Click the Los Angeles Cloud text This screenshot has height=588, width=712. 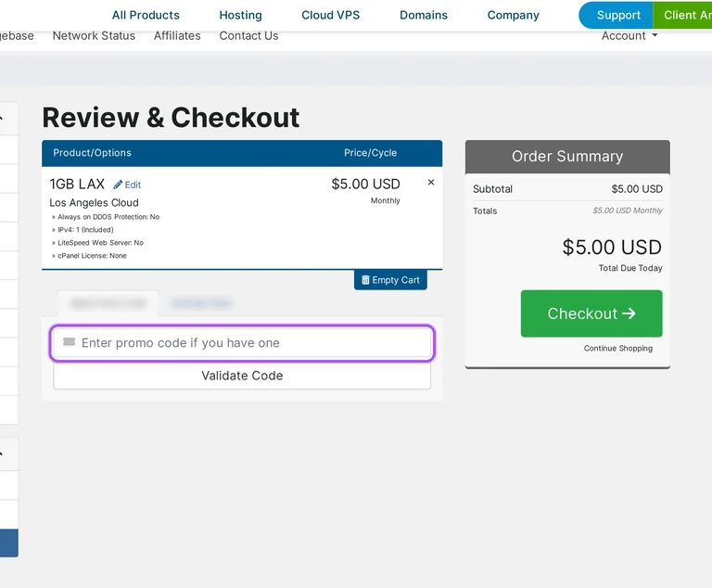click(x=94, y=203)
